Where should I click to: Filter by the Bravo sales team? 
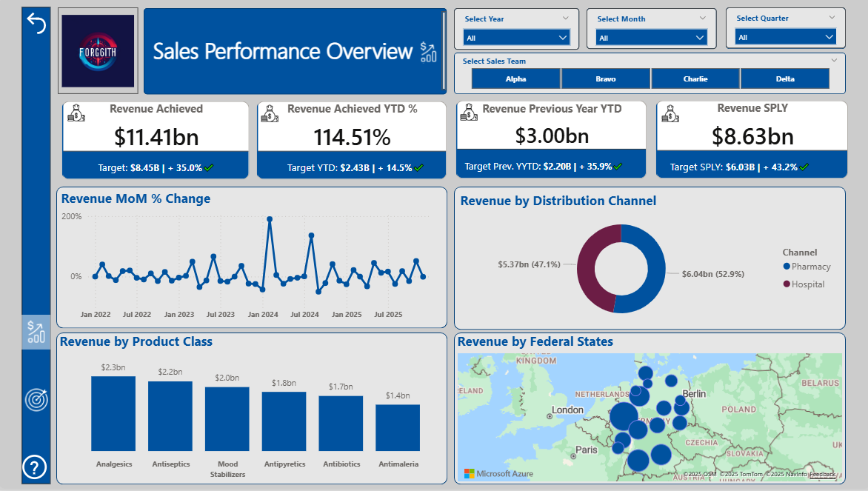coord(606,79)
